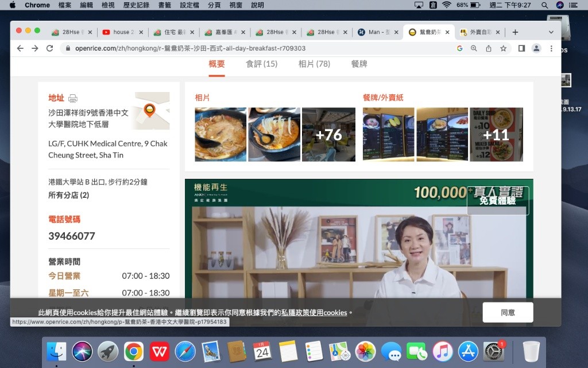
Task: Open the Google icon in address bar
Action: tap(460, 48)
